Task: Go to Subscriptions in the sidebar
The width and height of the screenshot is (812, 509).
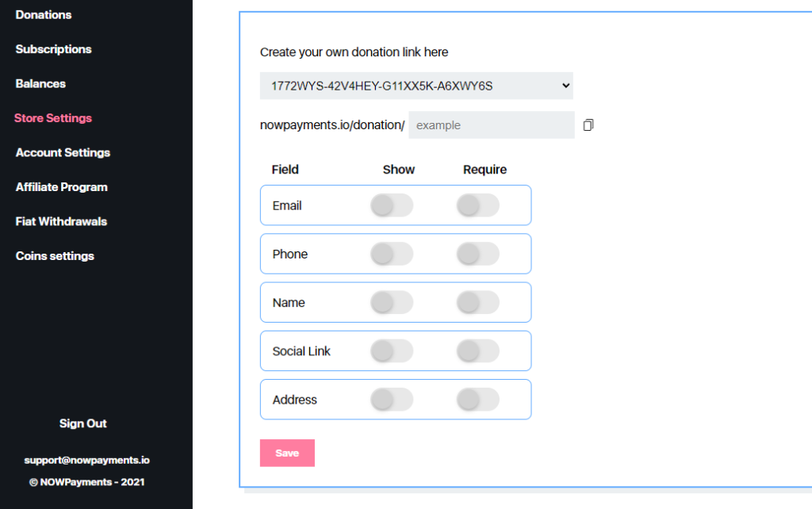Action: click(53, 49)
